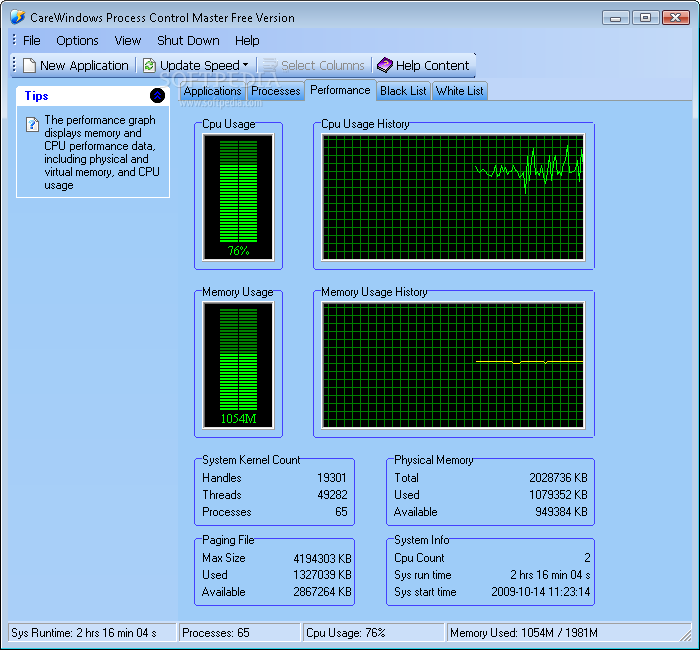
Task: Click the Sys Runtime status bar entry
Action: click(x=92, y=633)
